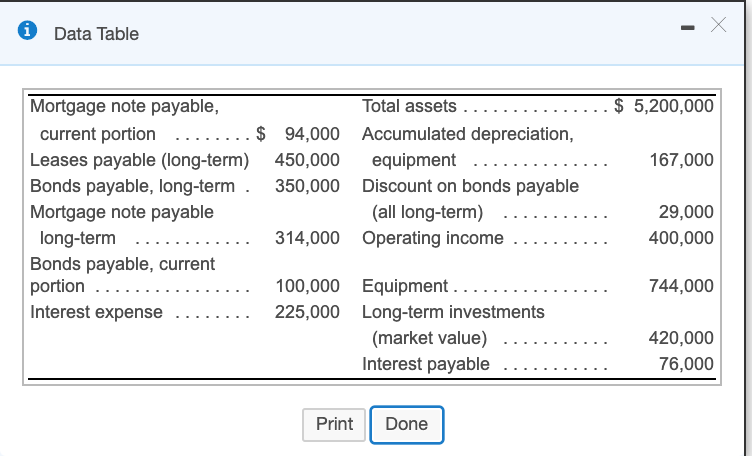This screenshot has width=752, height=456.
Task: Select the '(market value)' text
Action: 430,339
